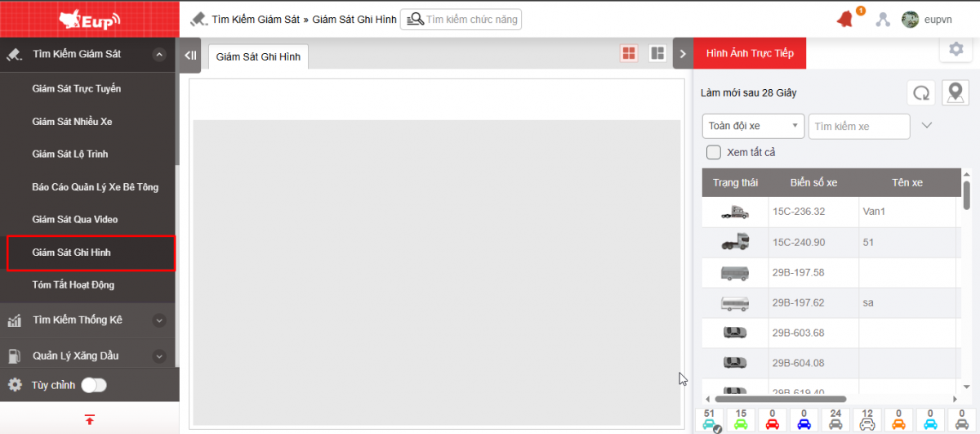
Task: Toggle the Tùy chỉnh switch
Action: click(x=93, y=385)
